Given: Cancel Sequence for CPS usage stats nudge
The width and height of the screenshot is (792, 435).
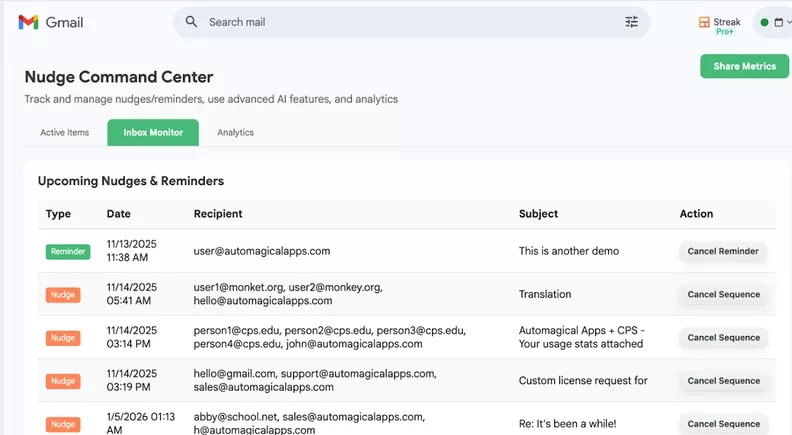Looking at the screenshot, I should coord(723,338).
